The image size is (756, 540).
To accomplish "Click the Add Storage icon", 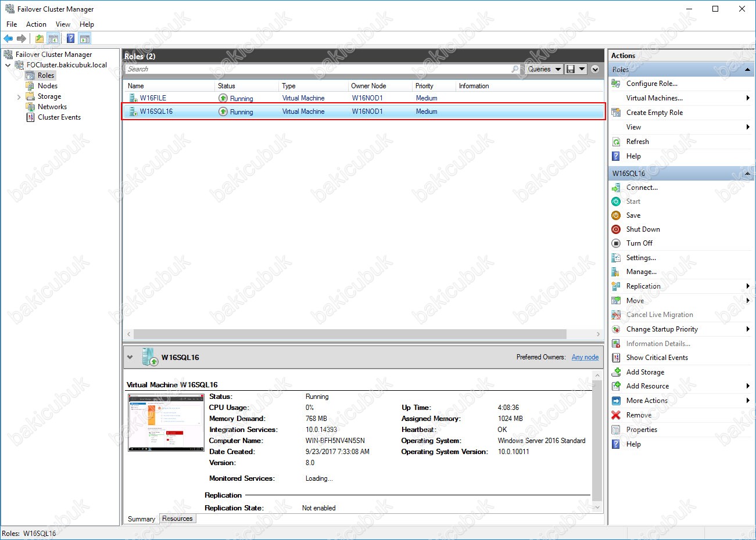I will point(616,372).
